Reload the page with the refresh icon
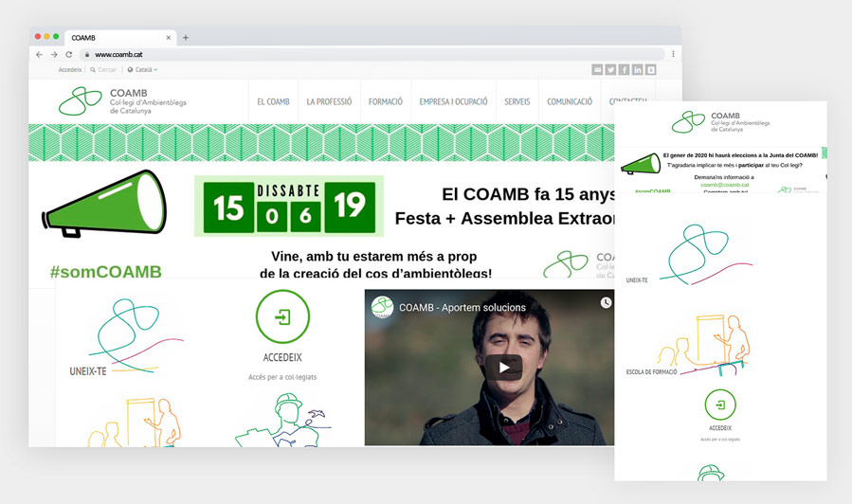 click(68, 54)
